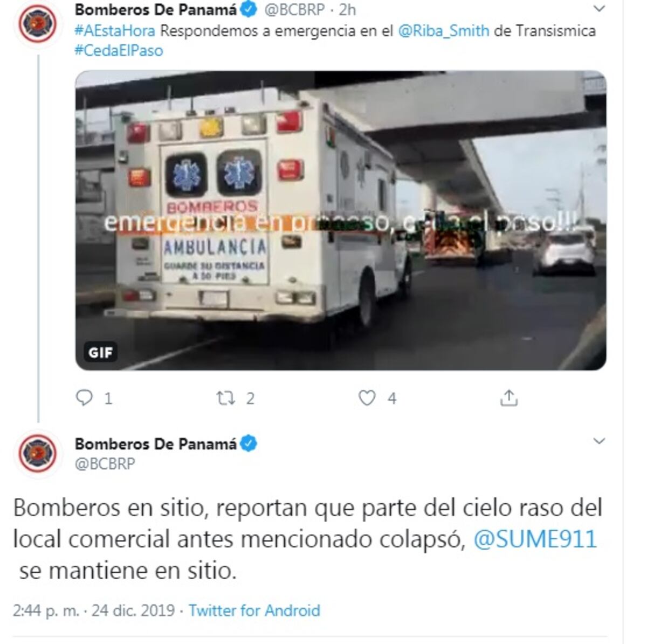Click the retweet icon with count 2
Screen dimensions: 647x644
point(225,398)
